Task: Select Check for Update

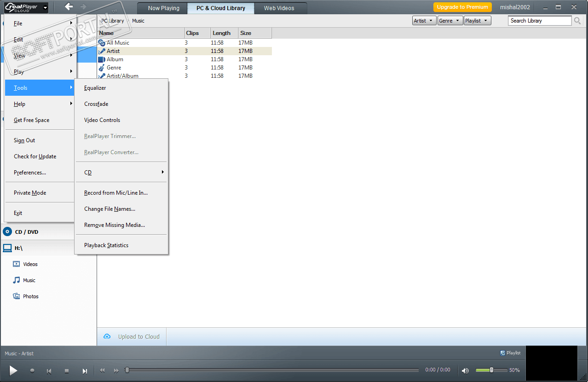Action: pos(40,156)
